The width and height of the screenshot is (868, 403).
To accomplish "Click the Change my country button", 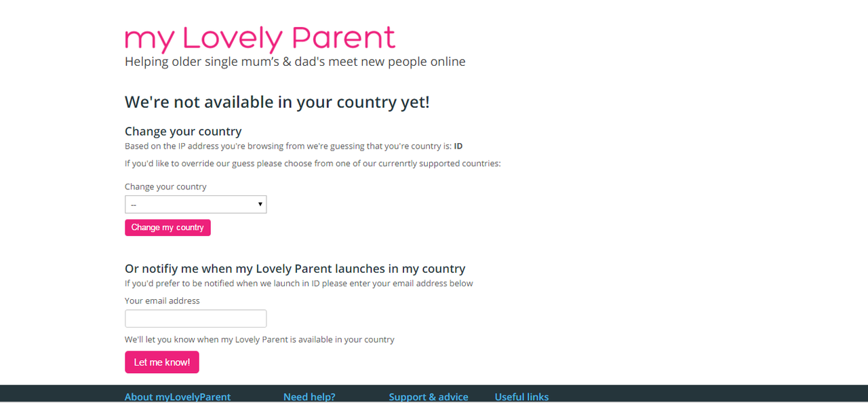I will pyautogui.click(x=167, y=227).
